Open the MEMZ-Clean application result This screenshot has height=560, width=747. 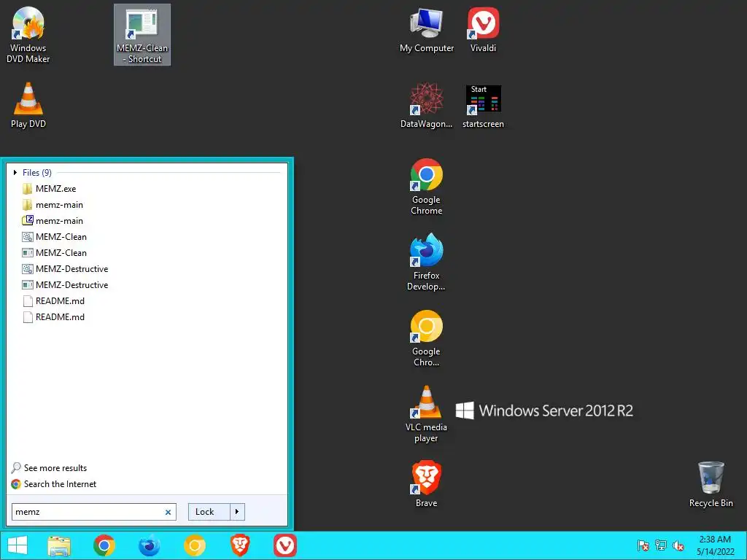(x=54, y=253)
